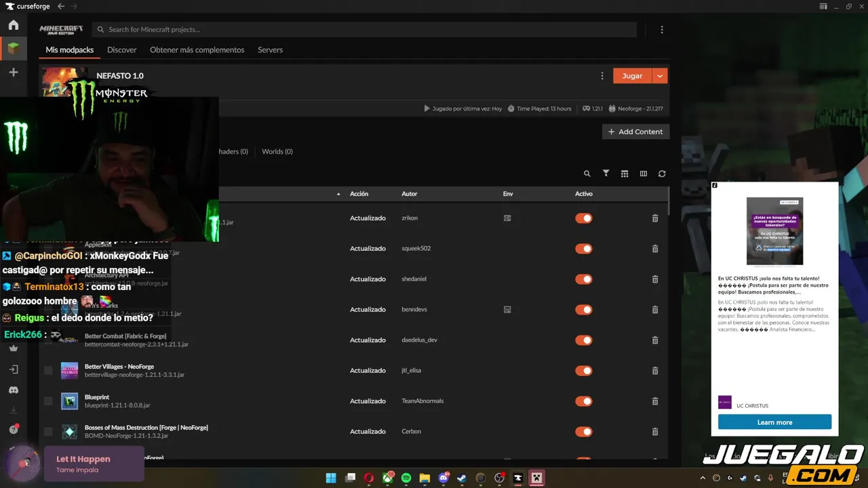Screen dimensions: 868x488
Task: Disable Bosses of Mass Destruction switch
Action: click(x=584, y=432)
